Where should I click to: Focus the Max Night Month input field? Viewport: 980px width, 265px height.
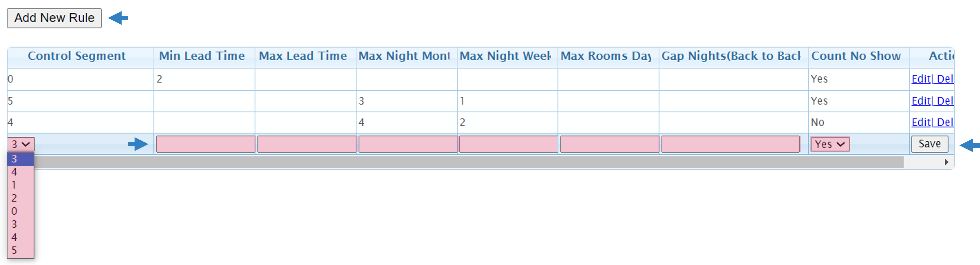click(408, 144)
